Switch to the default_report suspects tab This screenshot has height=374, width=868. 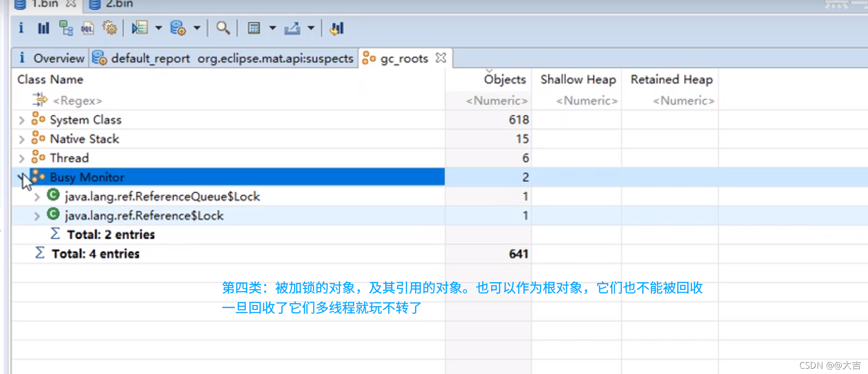tap(223, 58)
